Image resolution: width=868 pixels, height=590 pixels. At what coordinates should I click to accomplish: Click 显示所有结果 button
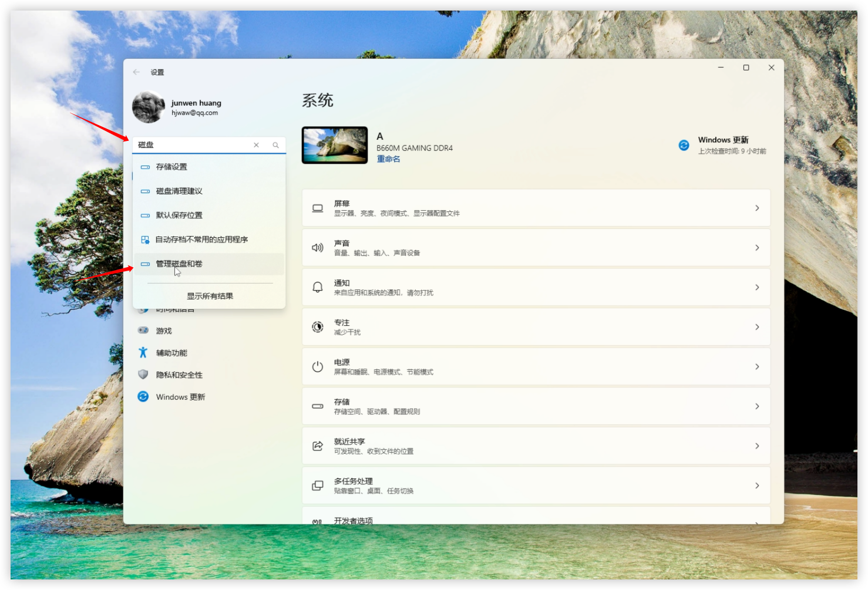click(210, 296)
